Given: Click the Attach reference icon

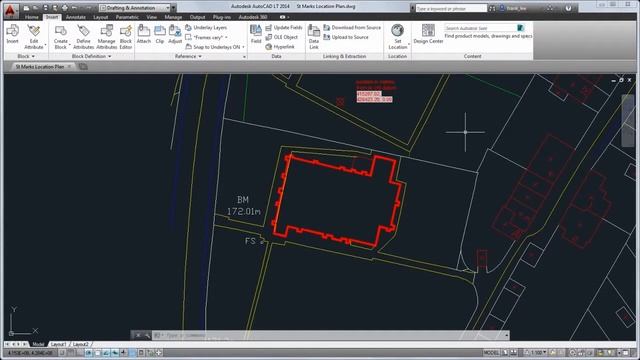Looking at the screenshot, I should [x=144, y=31].
